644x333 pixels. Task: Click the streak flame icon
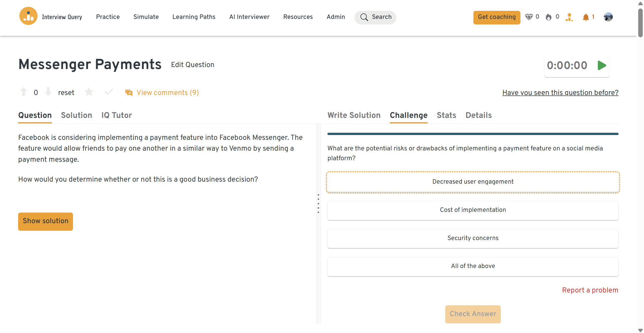[549, 17]
